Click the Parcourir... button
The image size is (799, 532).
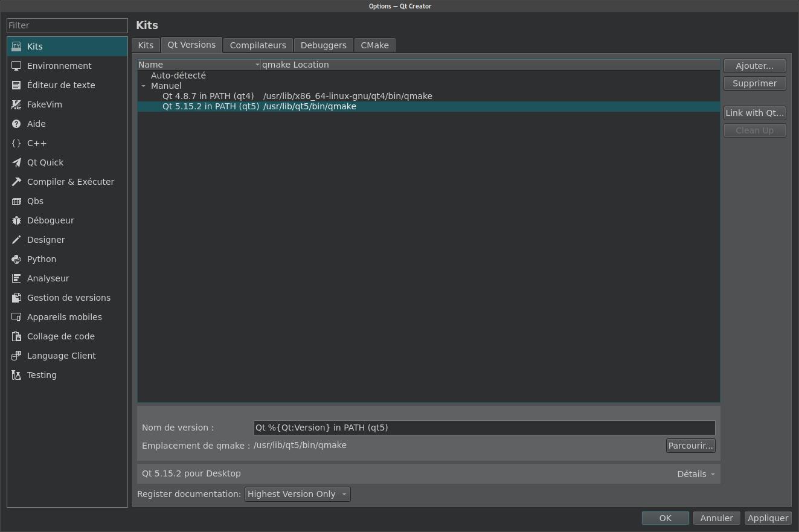tap(691, 446)
